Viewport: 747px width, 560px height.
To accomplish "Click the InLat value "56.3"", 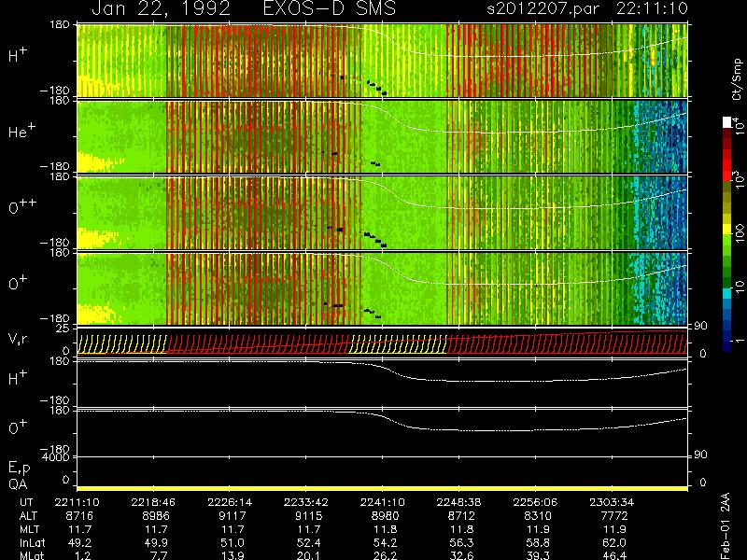I will click(x=461, y=542).
